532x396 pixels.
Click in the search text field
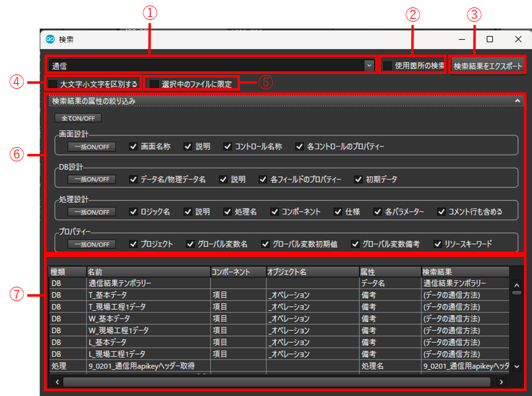click(205, 65)
